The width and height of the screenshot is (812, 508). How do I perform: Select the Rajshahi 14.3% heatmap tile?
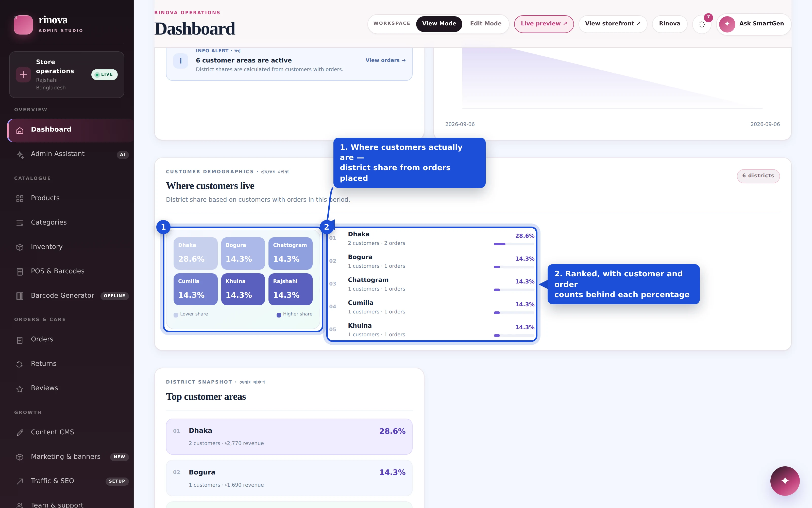290,289
